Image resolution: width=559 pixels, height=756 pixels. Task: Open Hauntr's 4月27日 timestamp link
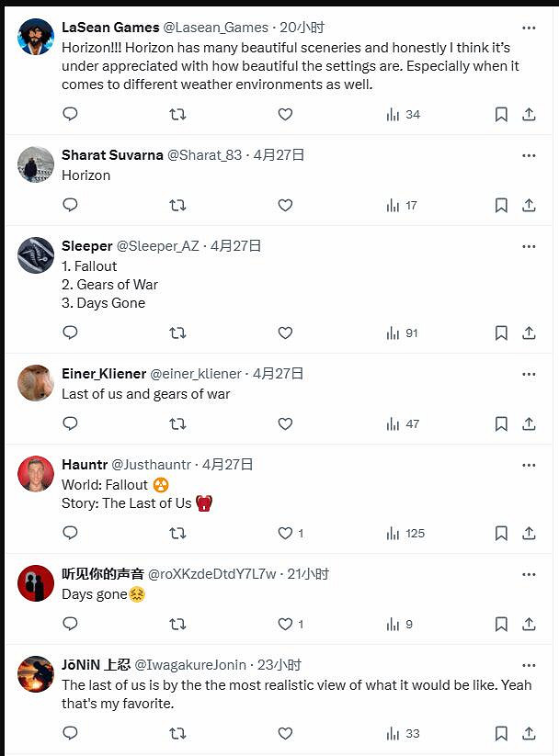(228, 465)
